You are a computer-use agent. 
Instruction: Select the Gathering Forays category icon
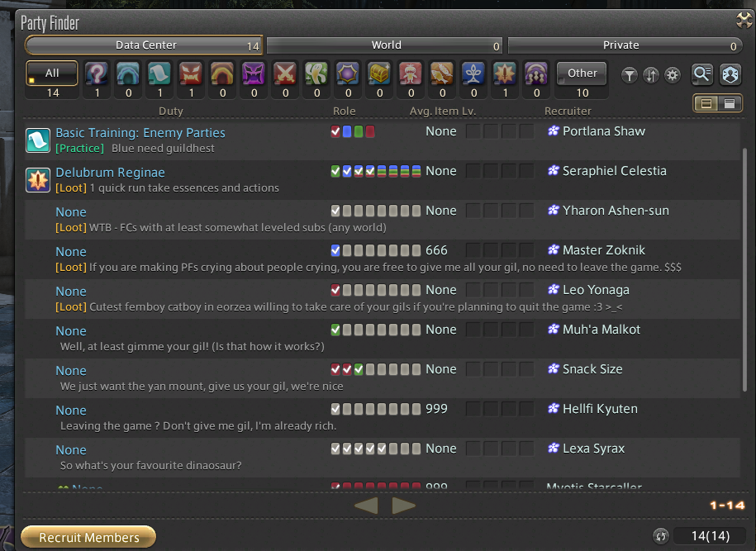tap(442, 74)
